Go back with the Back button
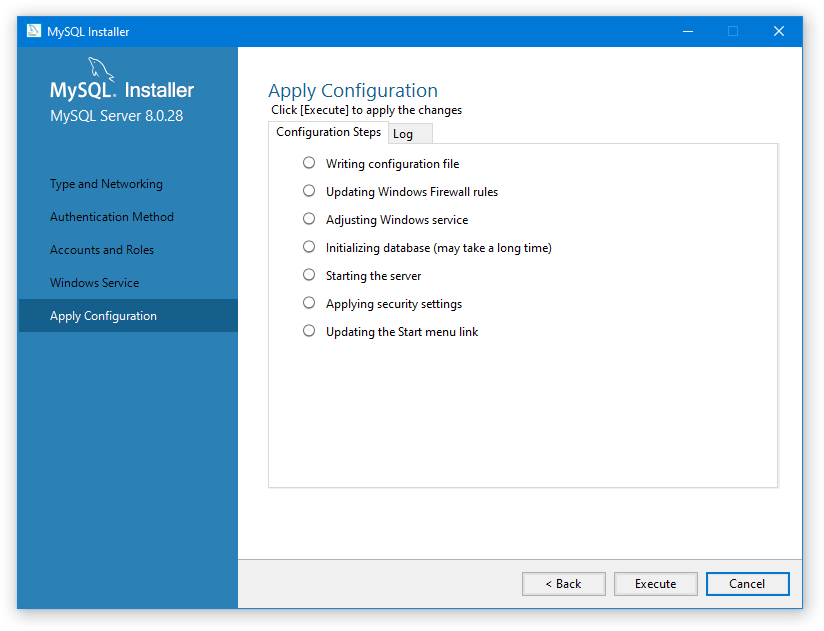Screen dimensions: 824x631 563,584
